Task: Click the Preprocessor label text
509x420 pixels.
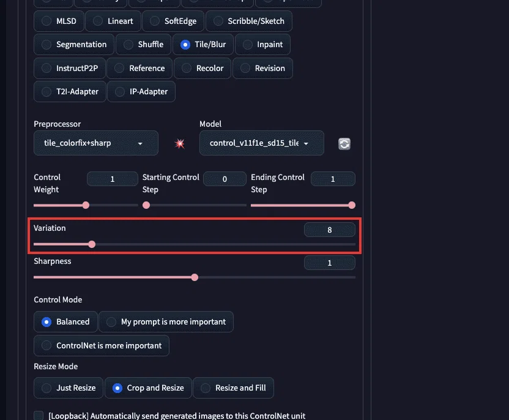Action: 57,124
